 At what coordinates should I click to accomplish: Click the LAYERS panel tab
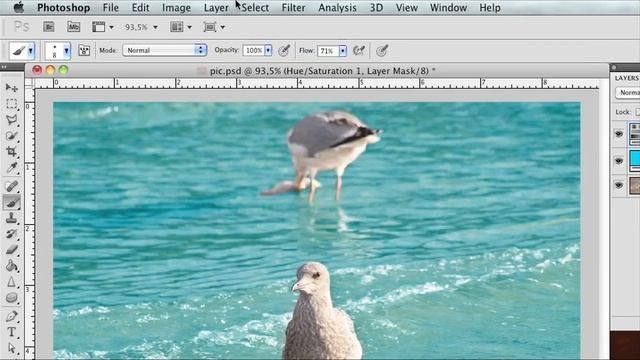point(627,78)
